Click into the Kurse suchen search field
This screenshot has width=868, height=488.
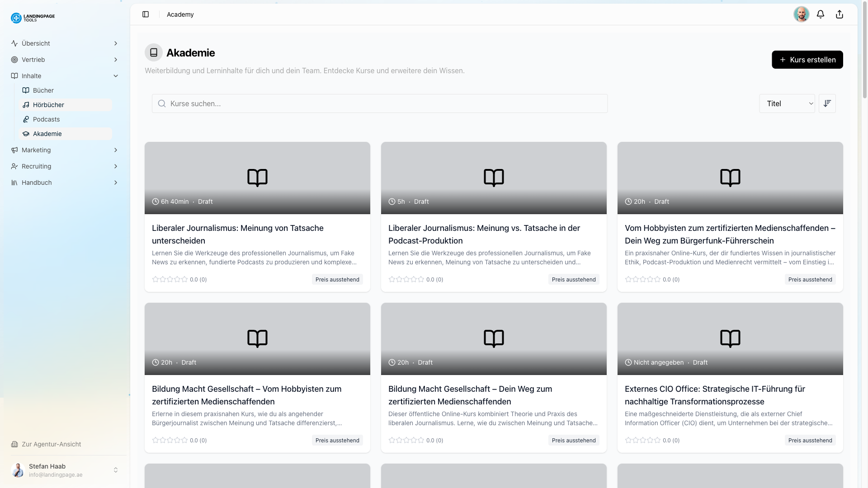tap(379, 103)
